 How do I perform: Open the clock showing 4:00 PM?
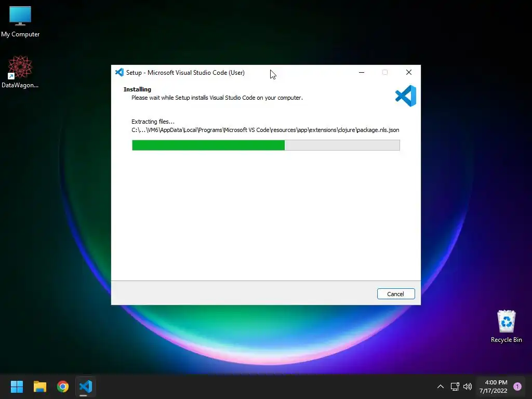pyautogui.click(x=494, y=387)
